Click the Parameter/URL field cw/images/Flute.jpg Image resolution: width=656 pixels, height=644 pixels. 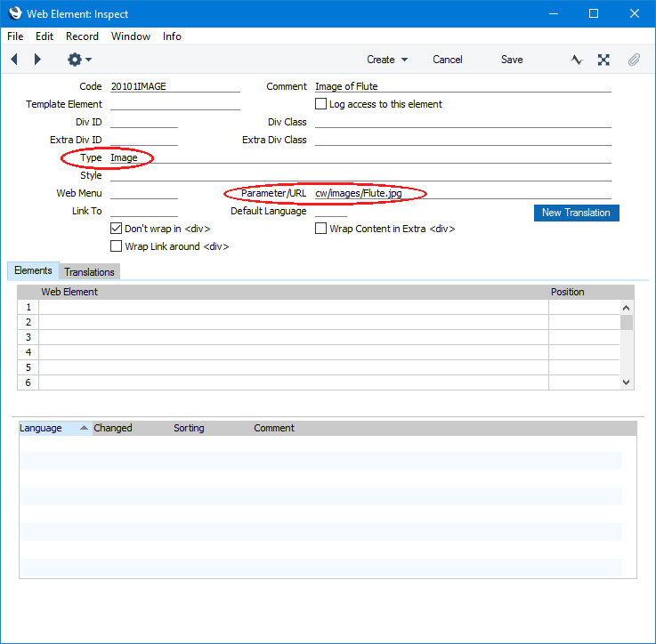pos(463,193)
